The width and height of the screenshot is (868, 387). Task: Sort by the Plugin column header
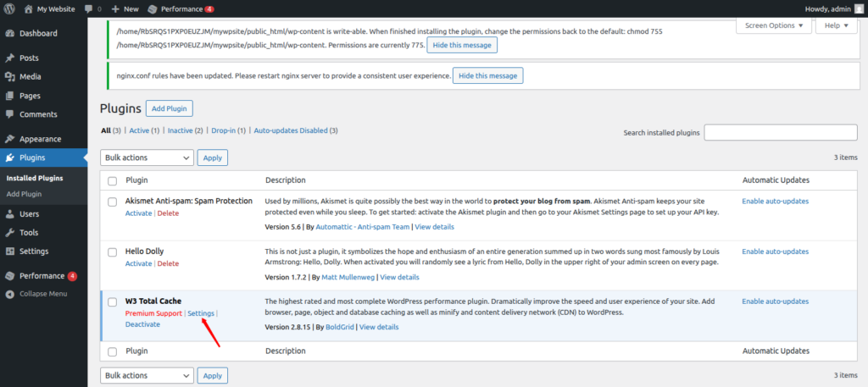(136, 180)
